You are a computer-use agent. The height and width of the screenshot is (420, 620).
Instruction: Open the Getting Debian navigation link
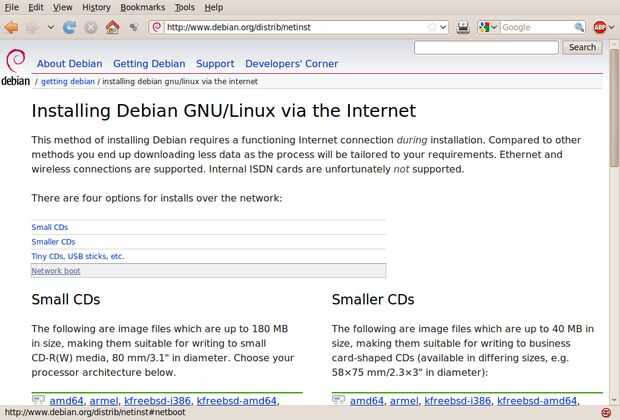(x=149, y=64)
